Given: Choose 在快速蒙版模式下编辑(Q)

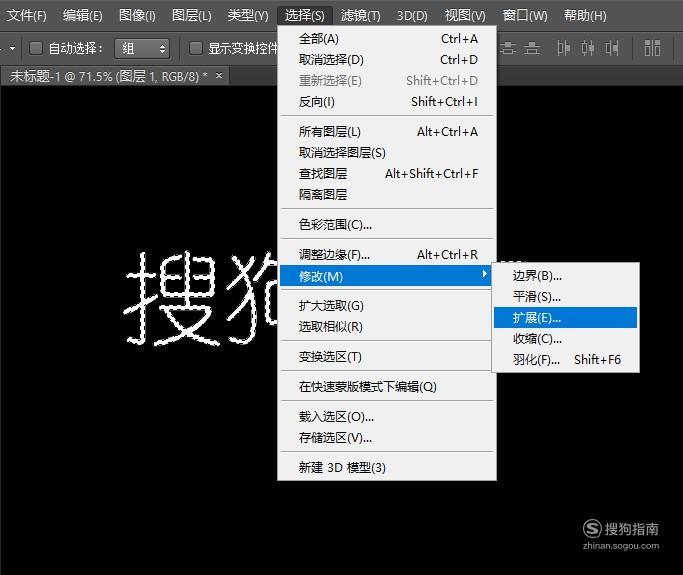Looking at the screenshot, I should (x=387, y=387).
